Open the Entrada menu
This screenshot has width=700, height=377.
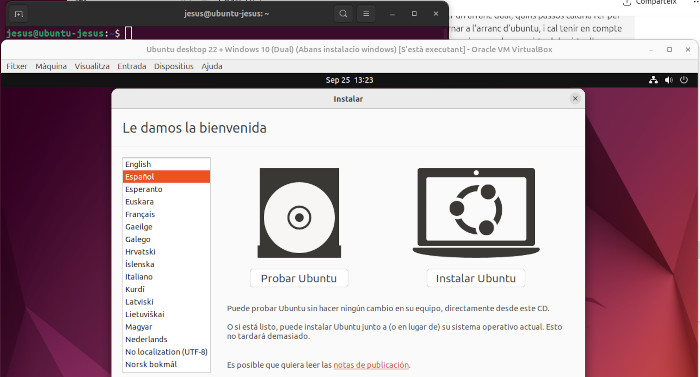(132, 66)
